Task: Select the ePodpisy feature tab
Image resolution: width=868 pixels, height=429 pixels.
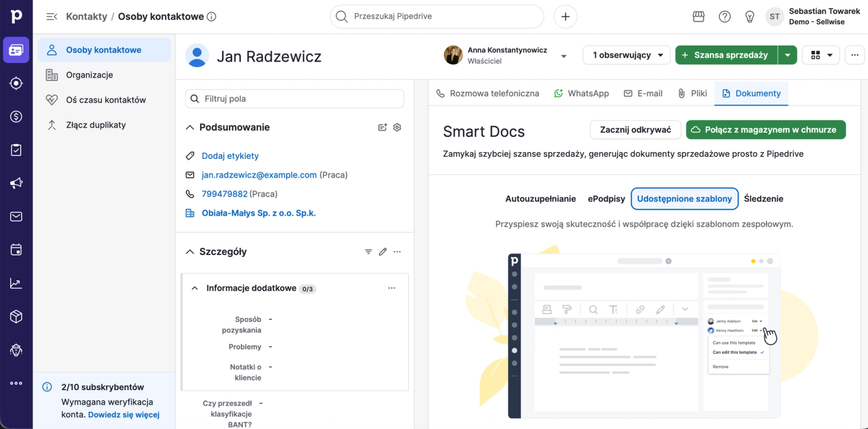Action: 606,199
